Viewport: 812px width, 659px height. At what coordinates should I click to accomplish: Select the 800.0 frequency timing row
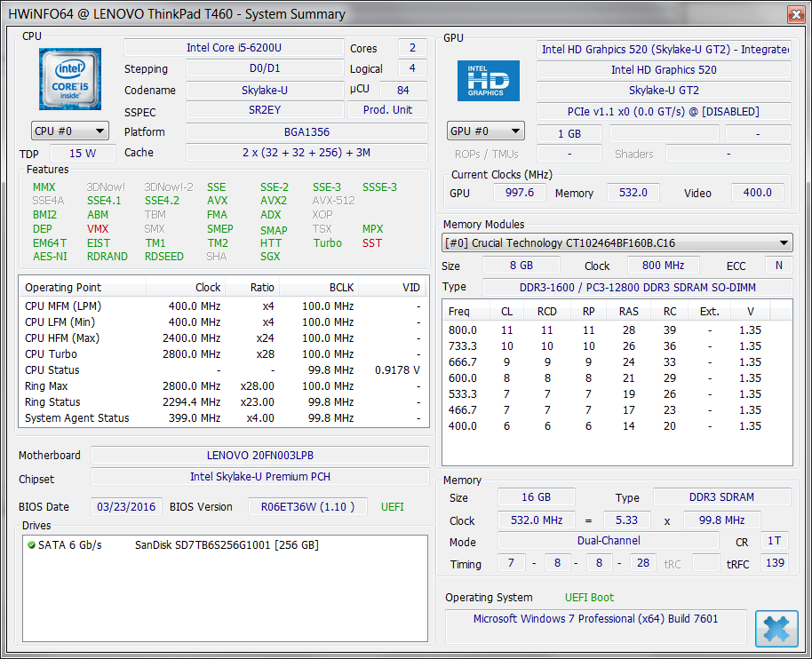coord(617,330)
